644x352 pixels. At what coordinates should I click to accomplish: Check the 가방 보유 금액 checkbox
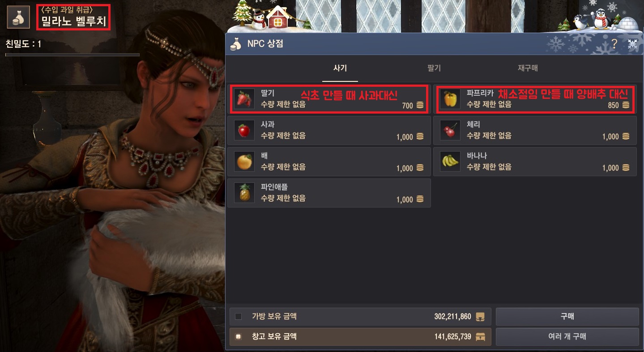tap(239, 317)
